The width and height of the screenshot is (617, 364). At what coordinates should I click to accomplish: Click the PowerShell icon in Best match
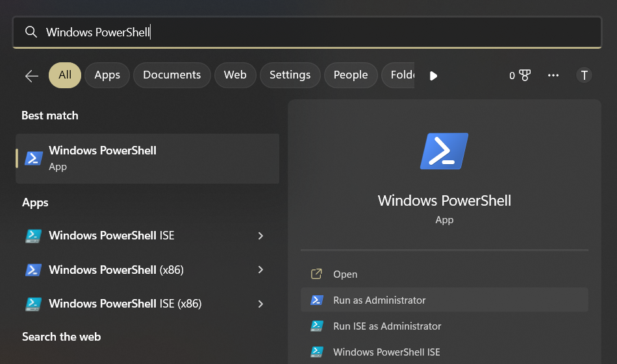34,158
